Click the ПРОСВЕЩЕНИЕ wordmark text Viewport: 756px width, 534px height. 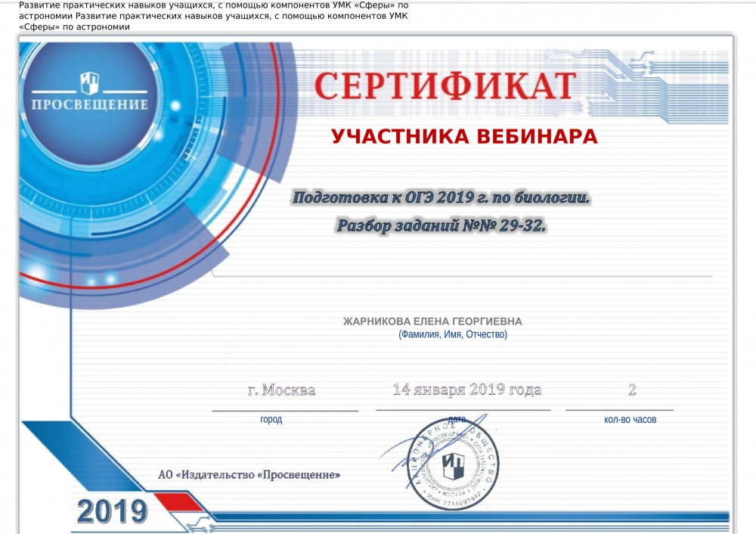[90, 104]
